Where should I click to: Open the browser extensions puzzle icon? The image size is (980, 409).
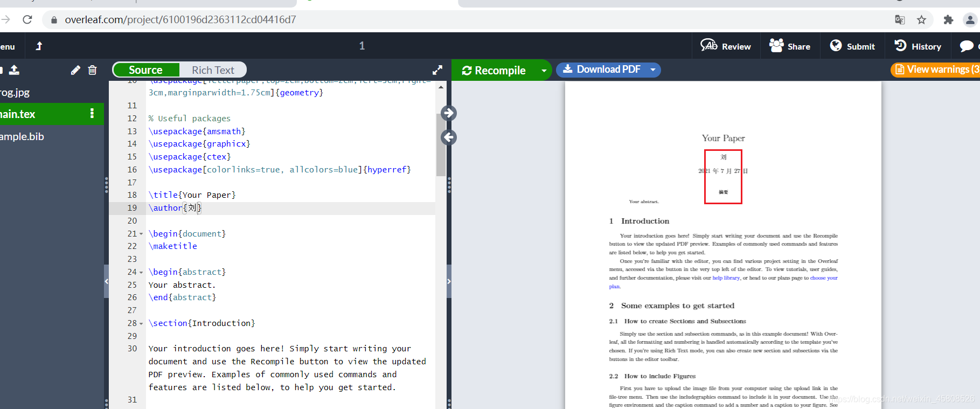948,20
